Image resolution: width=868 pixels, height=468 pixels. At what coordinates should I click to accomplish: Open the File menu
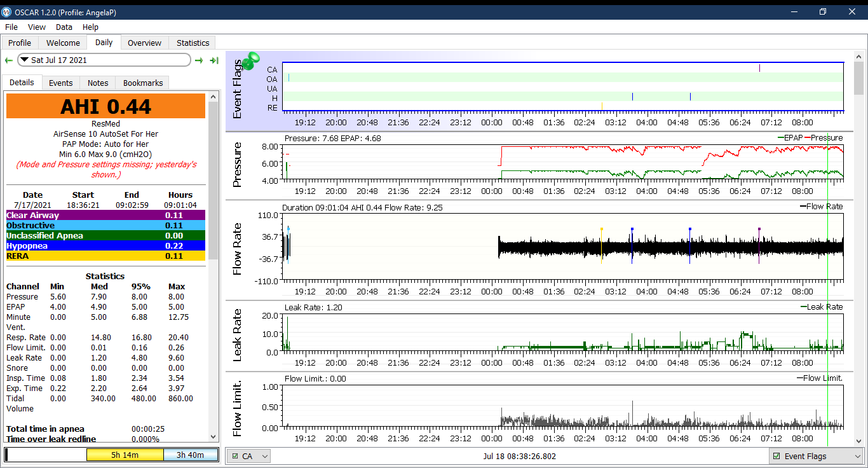pos(11,27)
